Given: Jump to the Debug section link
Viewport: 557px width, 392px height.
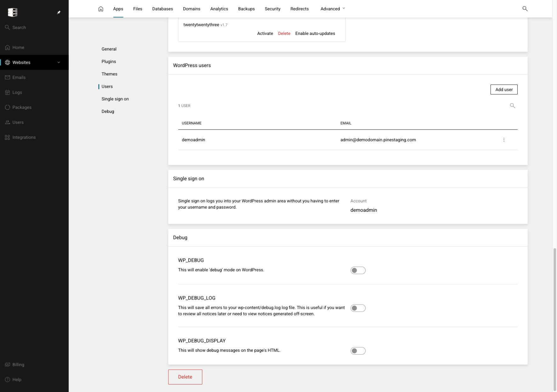Looking at the screenshot, I should [108, 111].
